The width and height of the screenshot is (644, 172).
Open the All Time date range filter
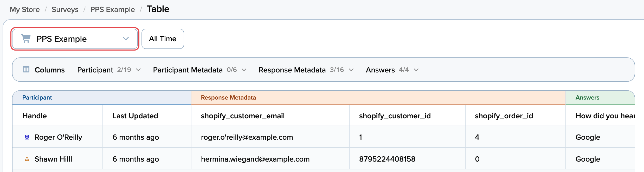[x=163, y=39]
